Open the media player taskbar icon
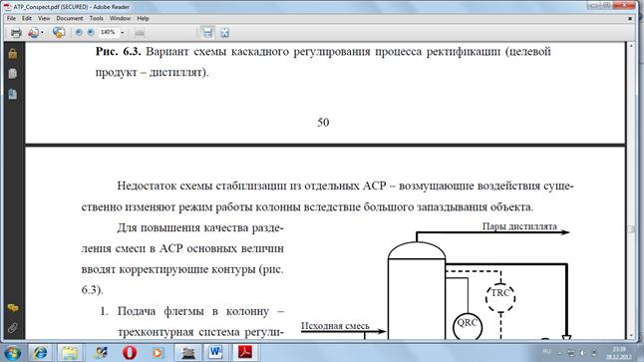 pyautogui.click(x=158, y=353)
